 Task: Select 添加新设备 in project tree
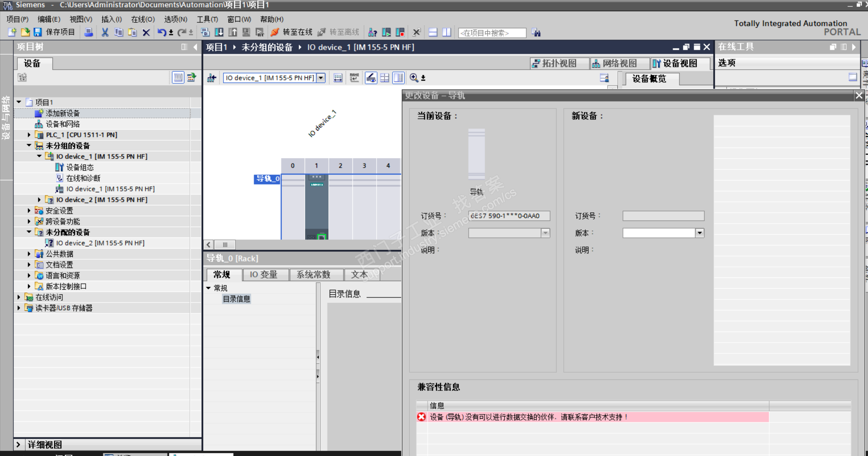pyautogui.click(x=62, y=113)
